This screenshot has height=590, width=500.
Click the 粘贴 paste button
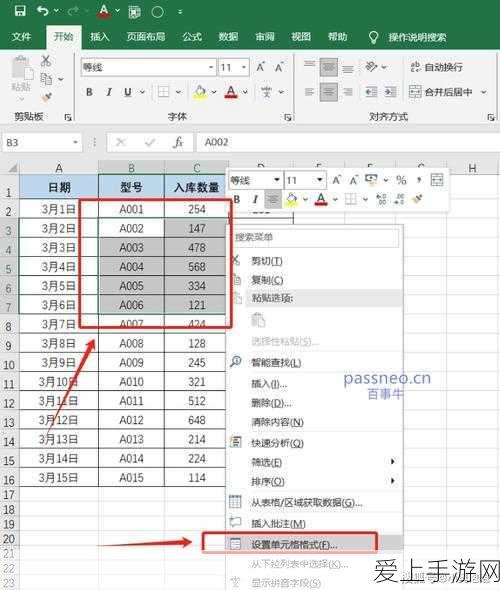click(21, 78)
